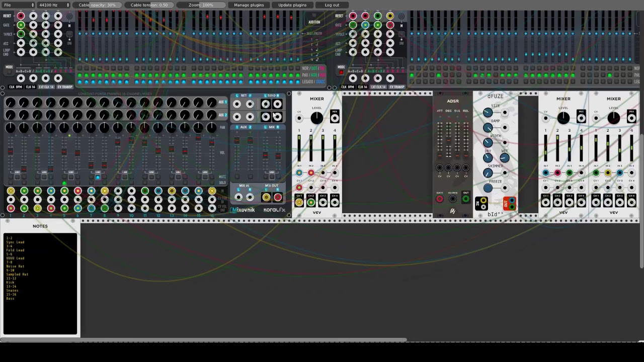Click the dFUZE WET knob
The width and height of the screenshot is (644, 362).
coord(505,158)
